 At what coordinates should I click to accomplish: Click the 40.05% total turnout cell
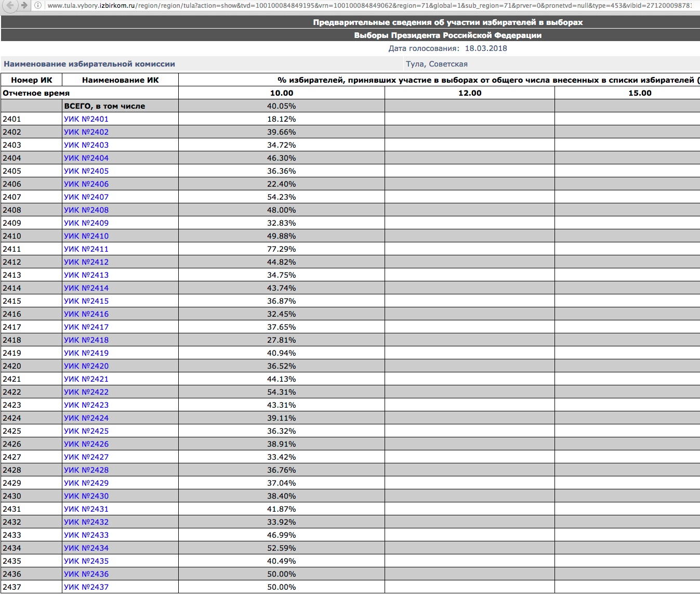pyautogui.click(x=281, y=106)
